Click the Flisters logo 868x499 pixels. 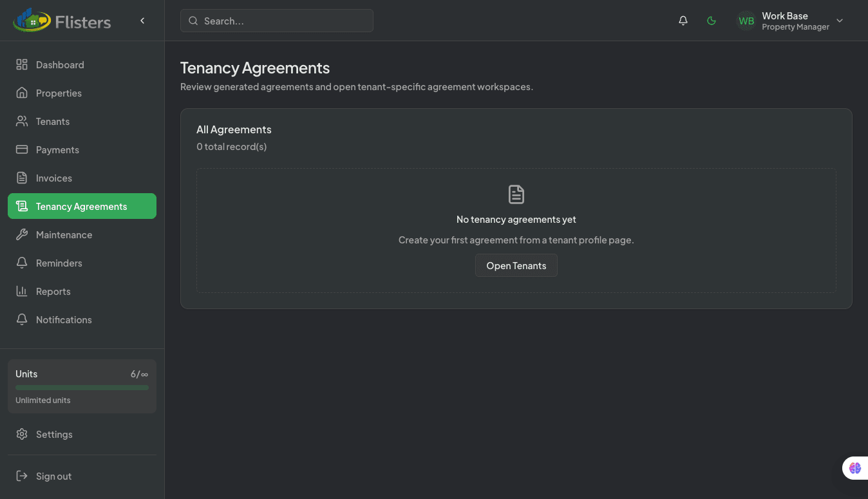click(62, 21)
